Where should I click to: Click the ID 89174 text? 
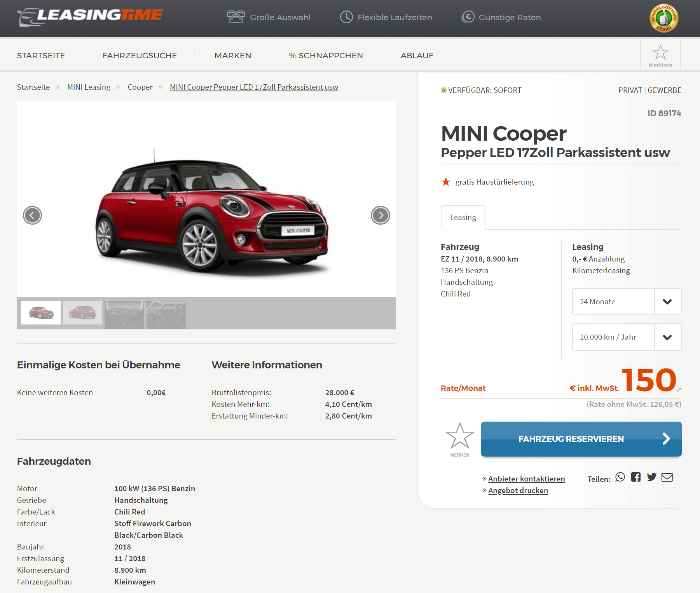(664, 113)
